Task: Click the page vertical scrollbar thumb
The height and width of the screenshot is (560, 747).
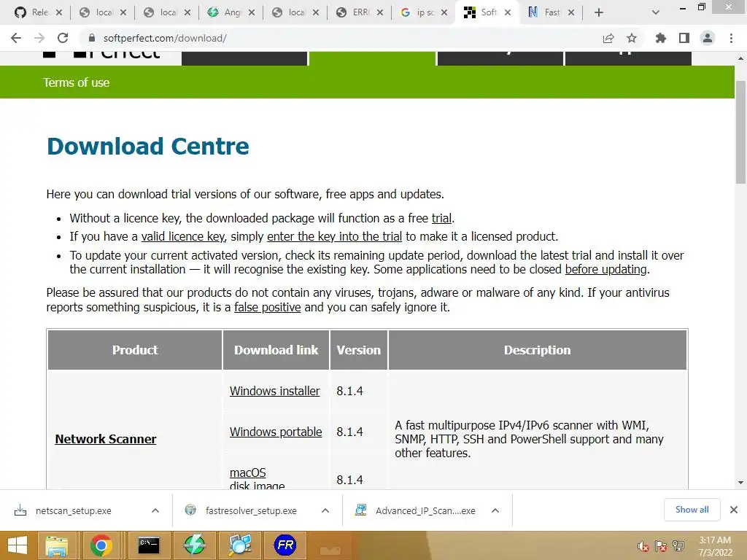Action: click(x=740, y=133)
